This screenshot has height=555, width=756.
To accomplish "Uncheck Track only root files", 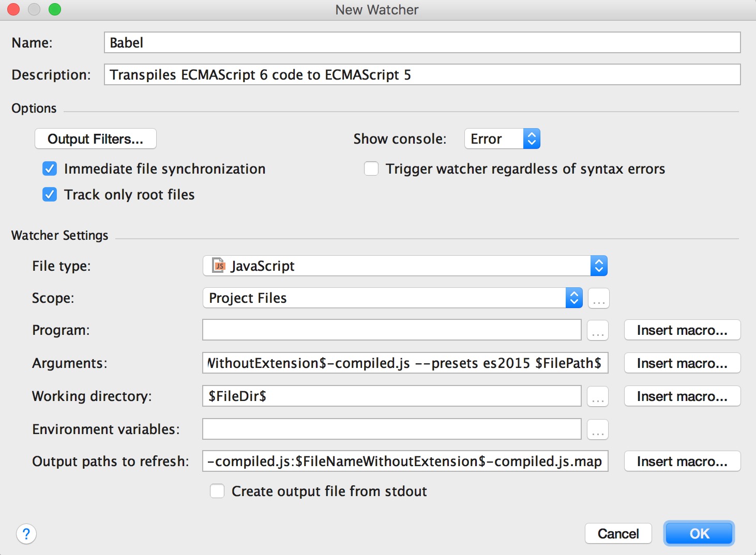I will (x=50, y=195).
